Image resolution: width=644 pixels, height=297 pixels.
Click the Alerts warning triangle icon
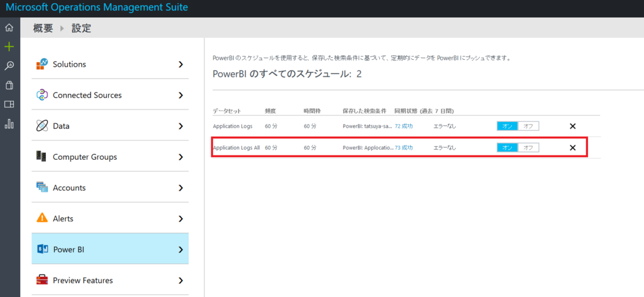pos(42,218)
